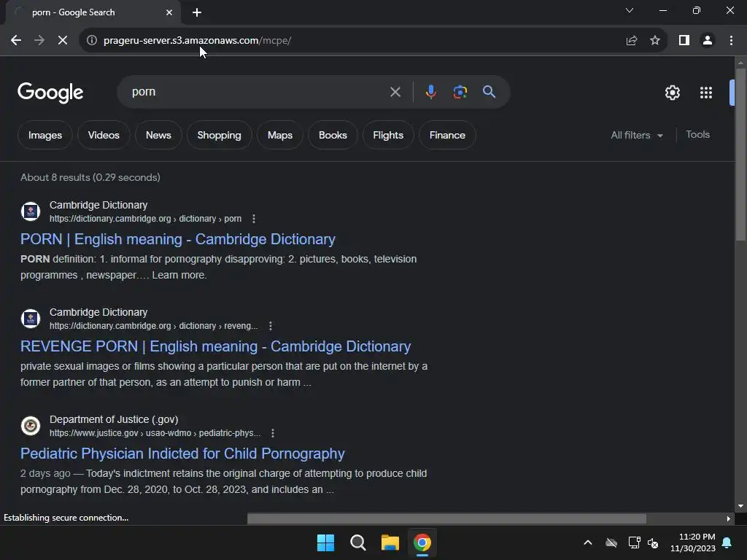Open the Pediatric Physician Indicted result
Screen dimensions: 747x560
pyautogui.click(x=182, y=454)
